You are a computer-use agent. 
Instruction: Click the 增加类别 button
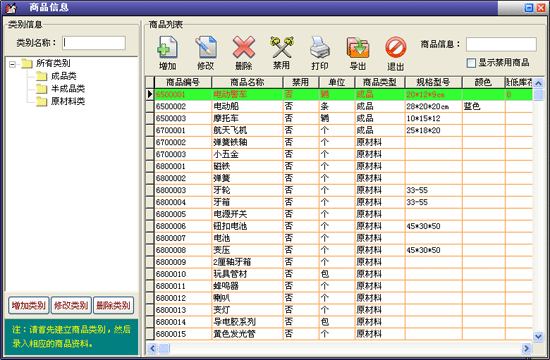coord(28,306)
